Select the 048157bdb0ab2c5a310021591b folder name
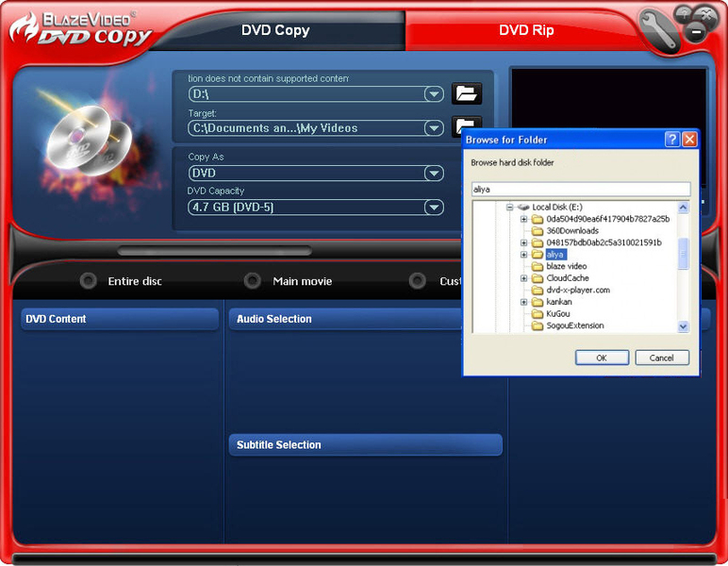728x566 pixels. coord(604,242)
